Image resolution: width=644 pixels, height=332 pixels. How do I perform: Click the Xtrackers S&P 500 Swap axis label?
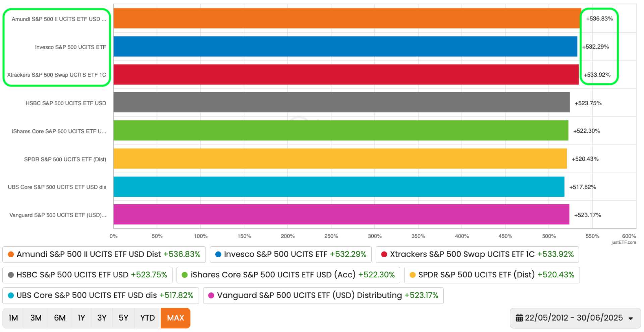click(57, 75)
